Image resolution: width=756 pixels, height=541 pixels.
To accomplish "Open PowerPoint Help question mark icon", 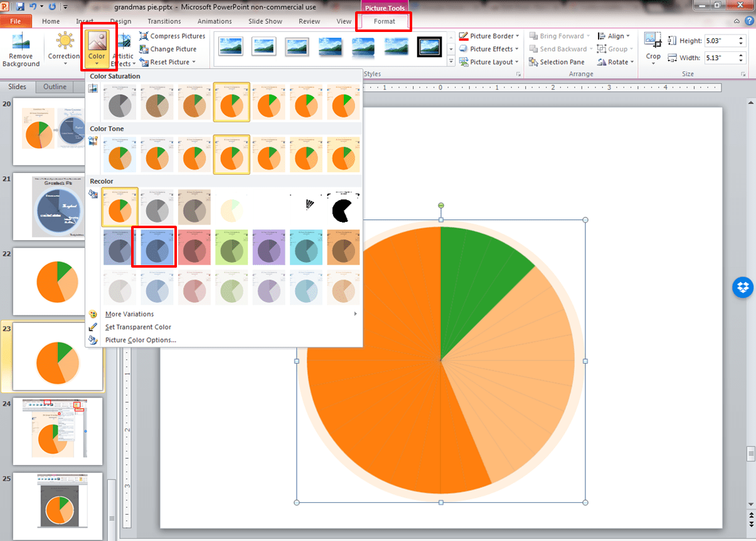I will coord(749,21).
